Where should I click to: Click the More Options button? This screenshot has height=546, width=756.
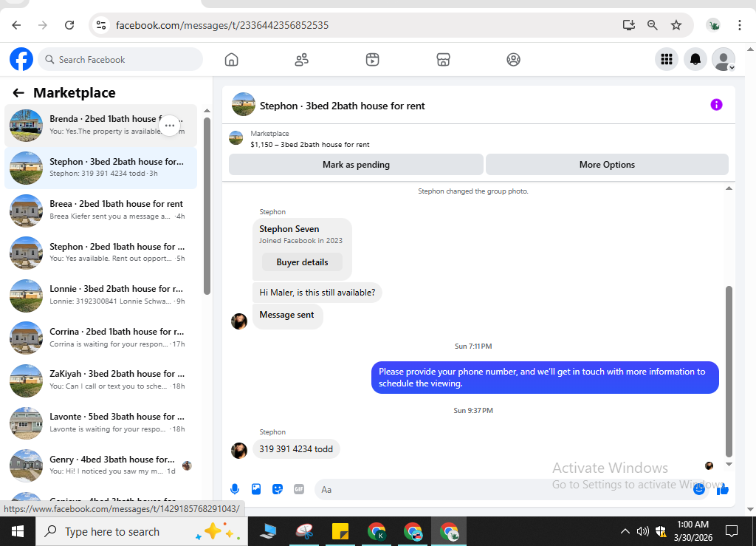coord(607,165)
